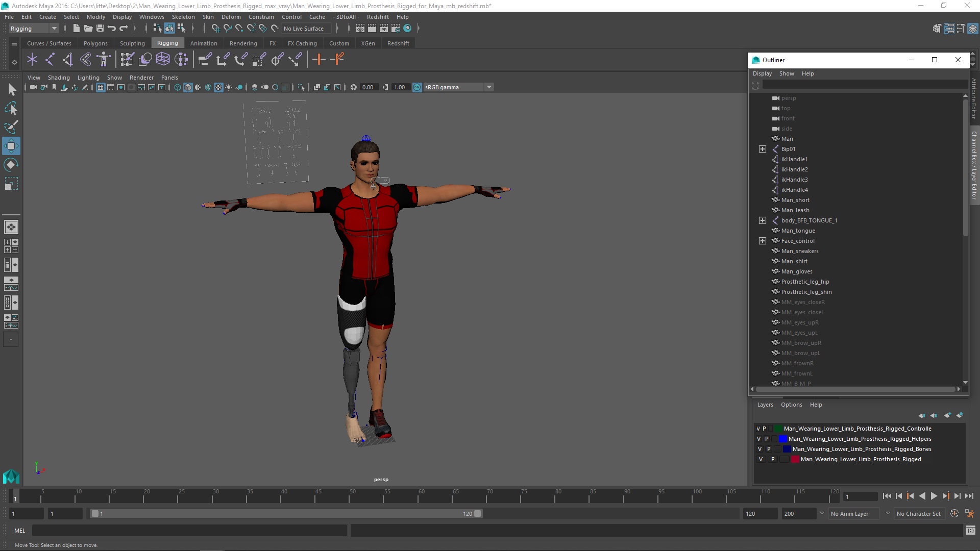This screenshot has width=980, height=551.
Task: Open the Skeleton menu
Action: pyautogui.click(x=183, y=17)
